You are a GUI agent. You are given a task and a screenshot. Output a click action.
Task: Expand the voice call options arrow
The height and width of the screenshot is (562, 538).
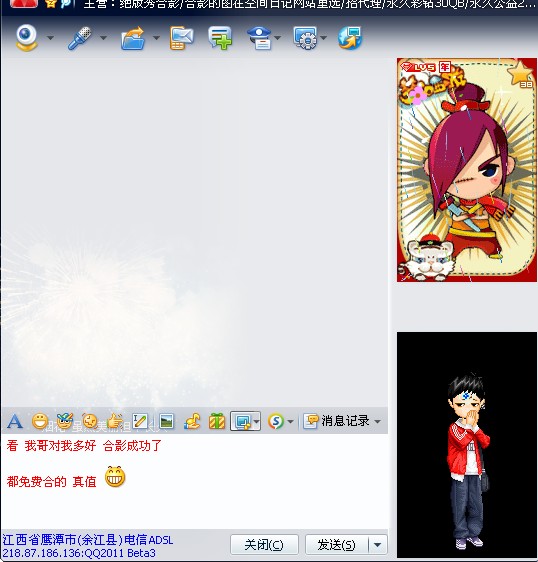pyautogui.click(x=103, y=38)
